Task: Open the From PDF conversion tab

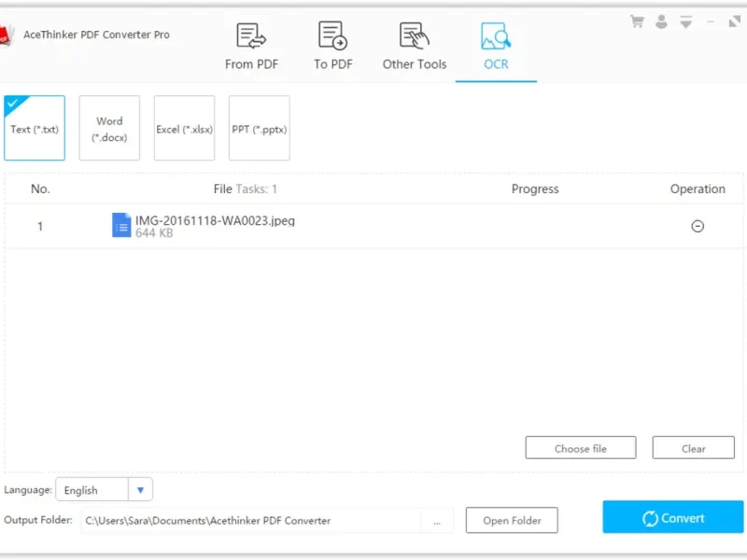Action: [x=251, y=47]
